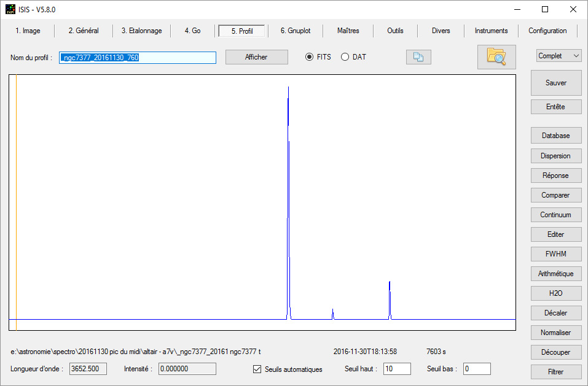Select the FITS radio button
The height and width of the screenshot is (386, 588).
[x=309, y=57]
